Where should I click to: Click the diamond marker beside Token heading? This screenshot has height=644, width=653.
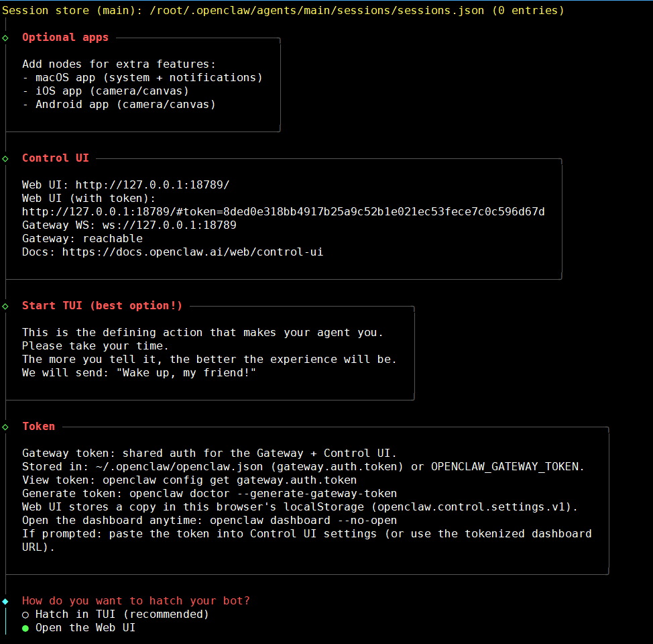pos(5,427)
